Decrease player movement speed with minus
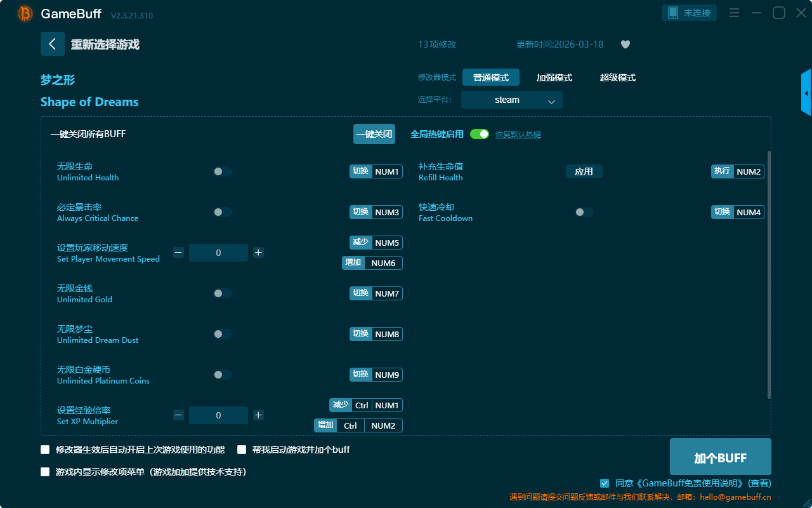 [178, 253]
